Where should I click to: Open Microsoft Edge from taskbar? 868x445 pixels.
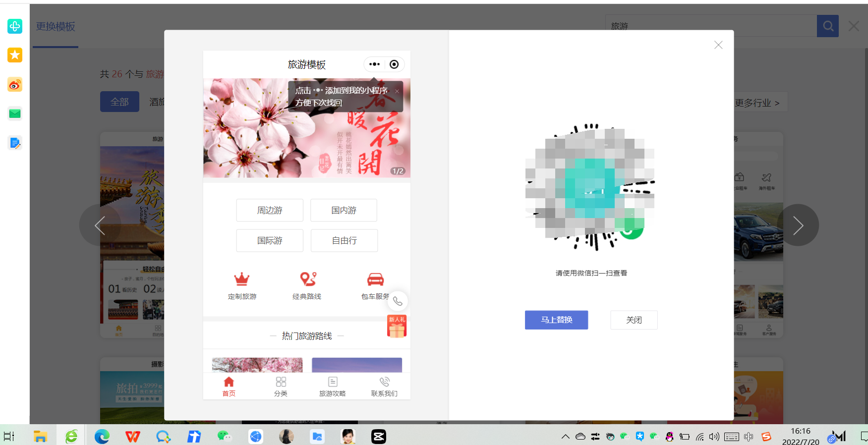click(x=102, y=437)
